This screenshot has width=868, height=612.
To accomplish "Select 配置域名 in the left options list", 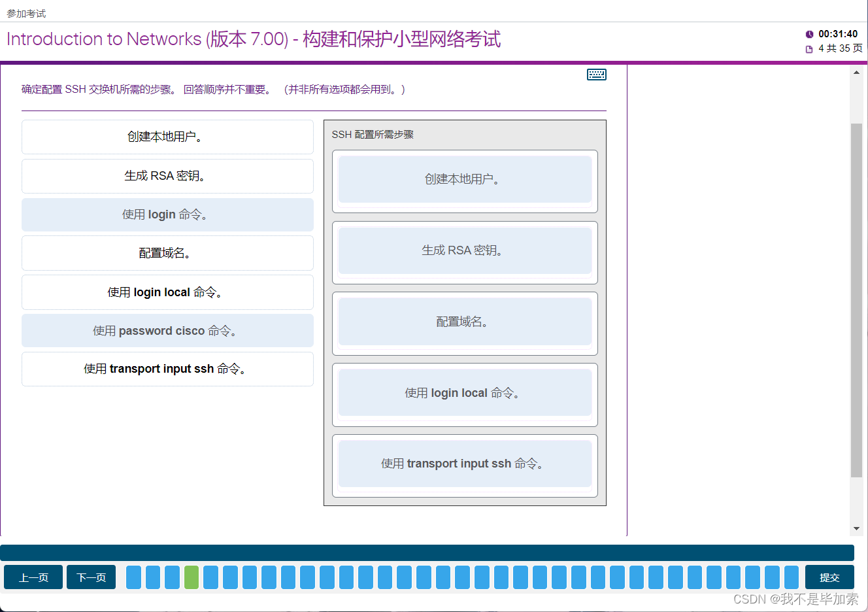I will point(167,253).
